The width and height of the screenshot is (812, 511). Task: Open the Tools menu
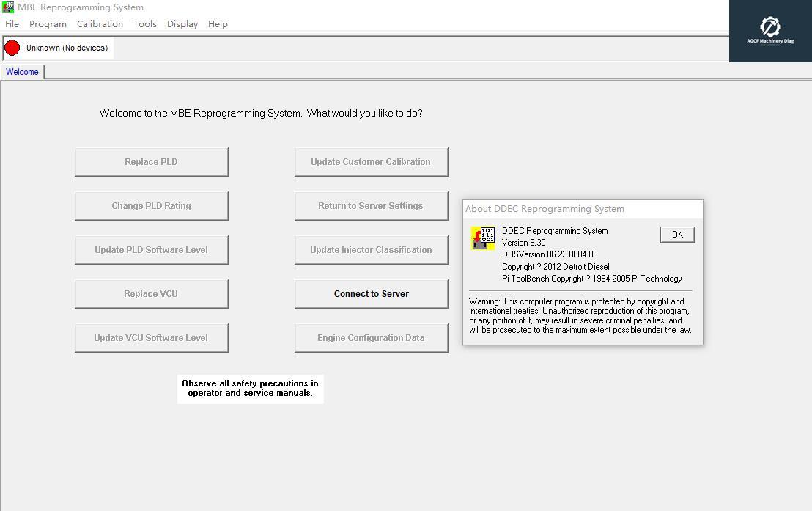click(x=144, y=23)
